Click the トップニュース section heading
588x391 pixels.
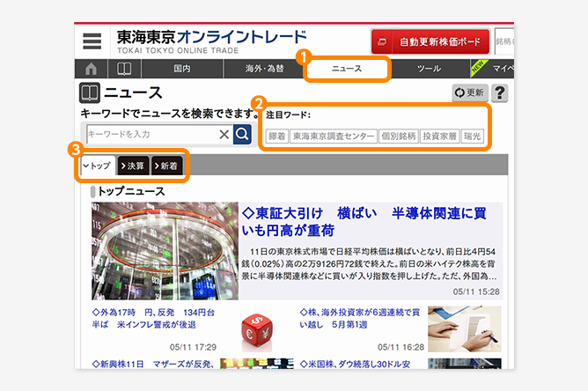coord(131,191)
